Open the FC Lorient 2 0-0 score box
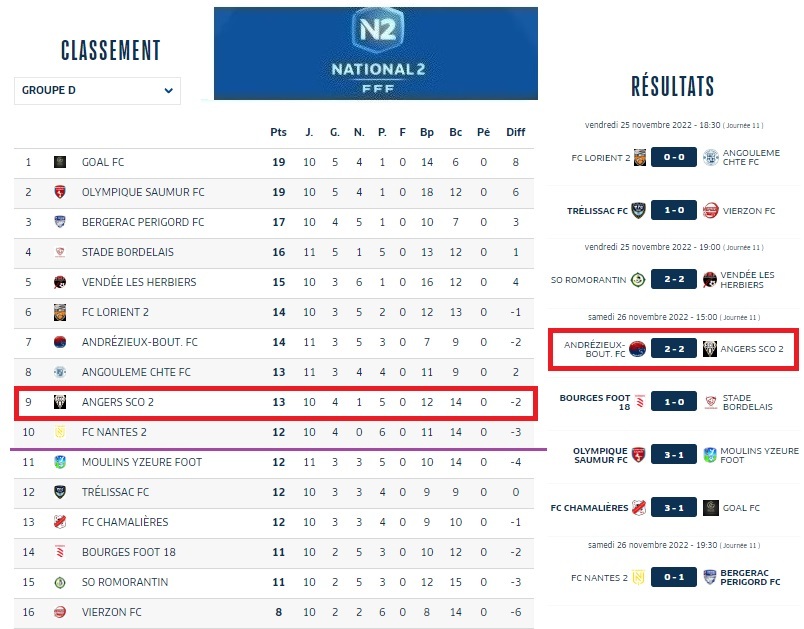The width and height of the screenshot is (804, 629). [675, 157]
